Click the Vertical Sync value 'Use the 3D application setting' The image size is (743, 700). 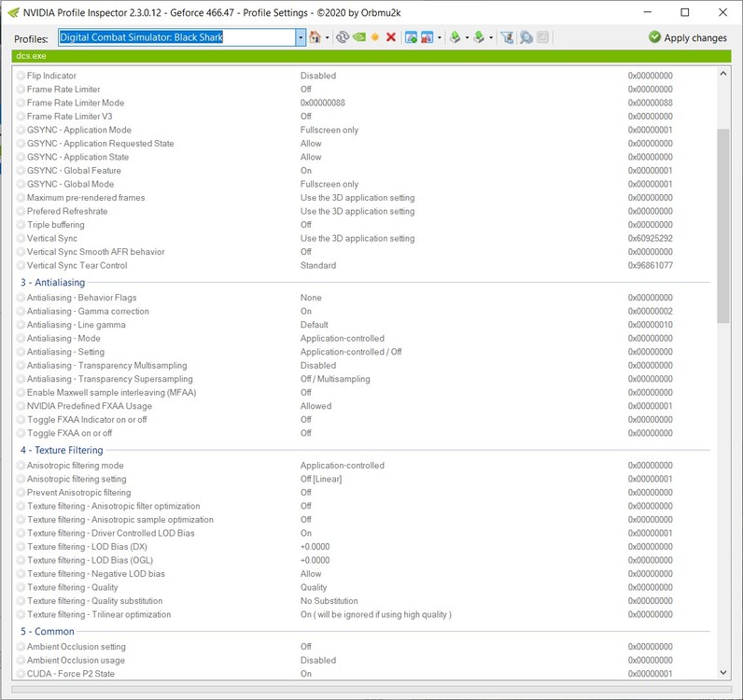click(357, 238)
